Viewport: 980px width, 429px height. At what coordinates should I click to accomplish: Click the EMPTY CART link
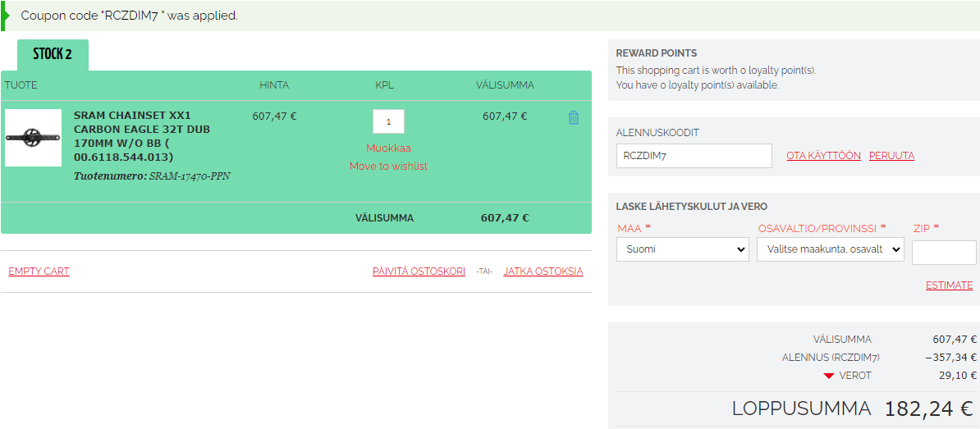click(39, 272)
